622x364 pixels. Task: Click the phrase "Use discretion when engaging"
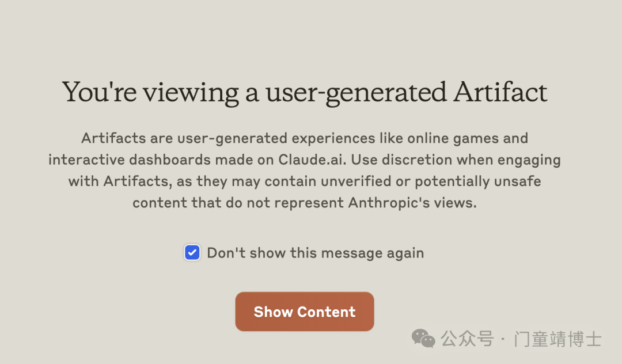point(456,160)
